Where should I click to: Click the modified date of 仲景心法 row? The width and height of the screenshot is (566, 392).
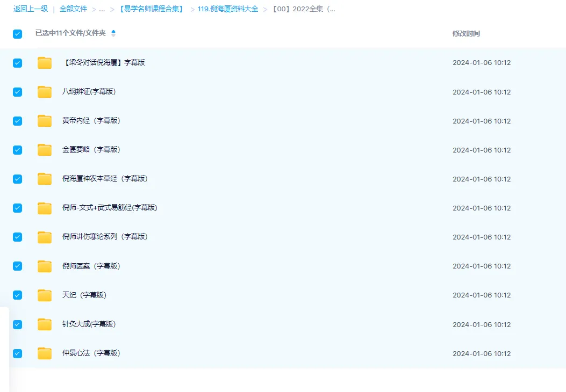pos(482,353)
